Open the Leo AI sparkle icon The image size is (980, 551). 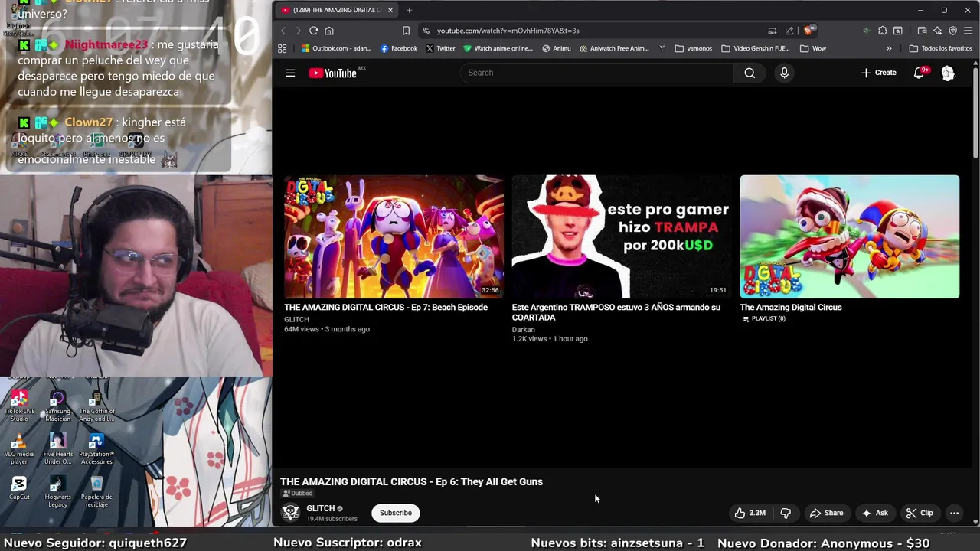937,31
